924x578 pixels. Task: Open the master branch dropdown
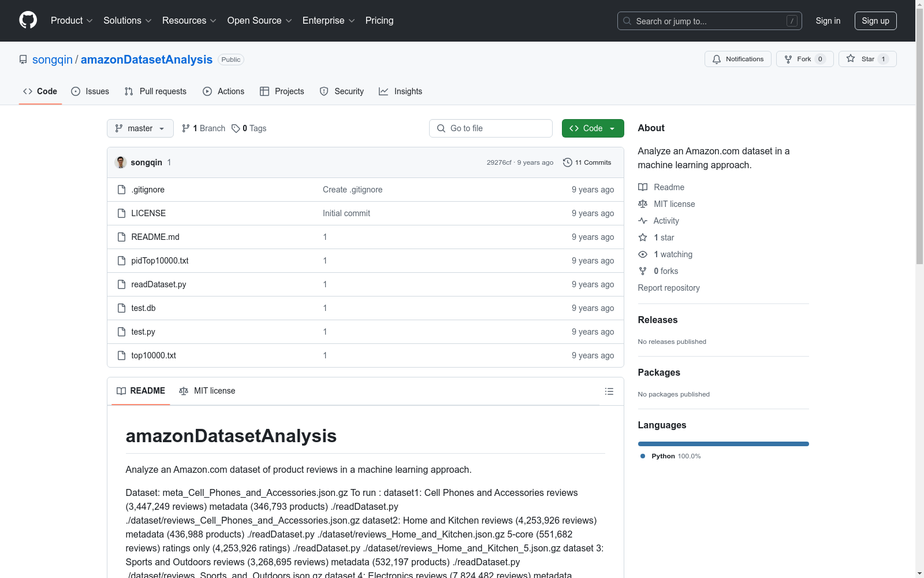140,128
